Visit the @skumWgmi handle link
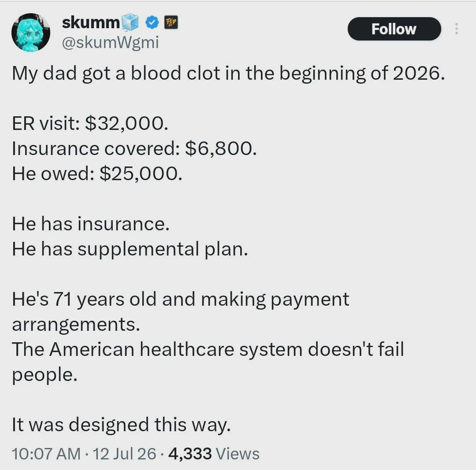 tap(110, 42)
